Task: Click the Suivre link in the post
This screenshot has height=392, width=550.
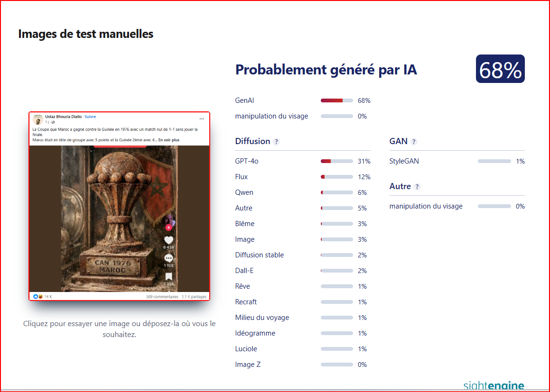Action: tap(90, 117)
